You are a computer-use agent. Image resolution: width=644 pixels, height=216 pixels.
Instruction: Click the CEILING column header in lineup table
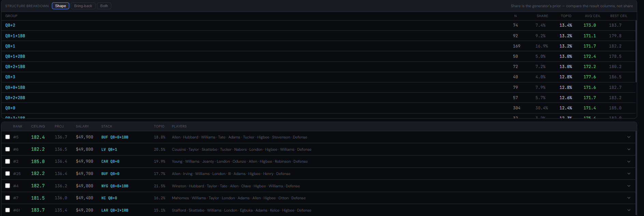tap(38, 126)
